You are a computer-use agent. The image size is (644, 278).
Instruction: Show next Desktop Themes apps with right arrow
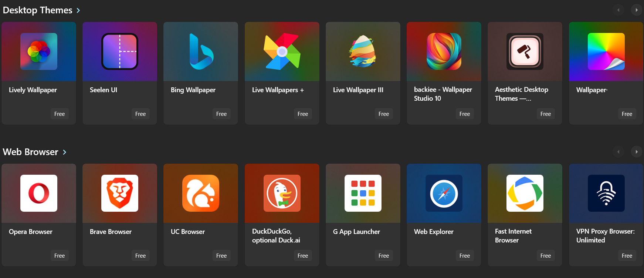(x=637, y=10)
